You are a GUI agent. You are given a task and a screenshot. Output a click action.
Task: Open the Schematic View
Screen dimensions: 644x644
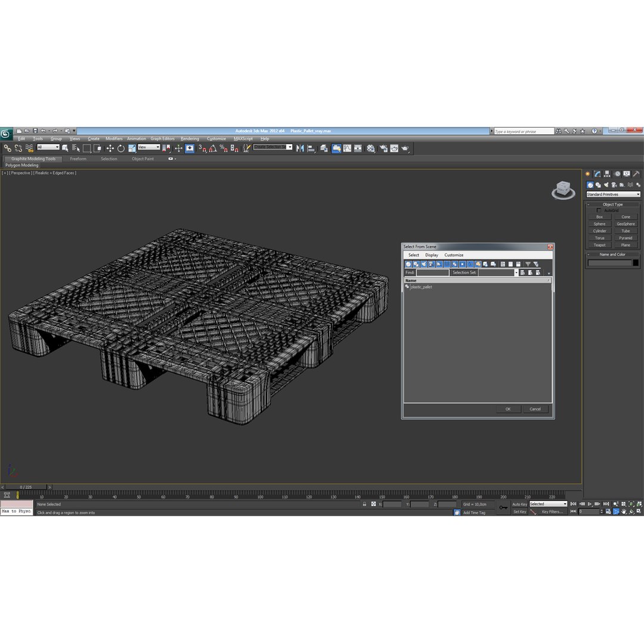point(358,148)
